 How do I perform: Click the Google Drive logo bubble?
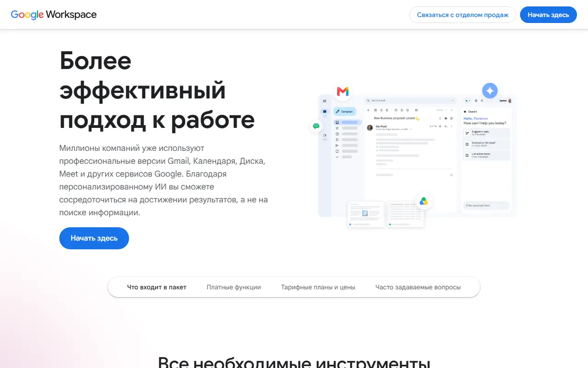point(424,201)
